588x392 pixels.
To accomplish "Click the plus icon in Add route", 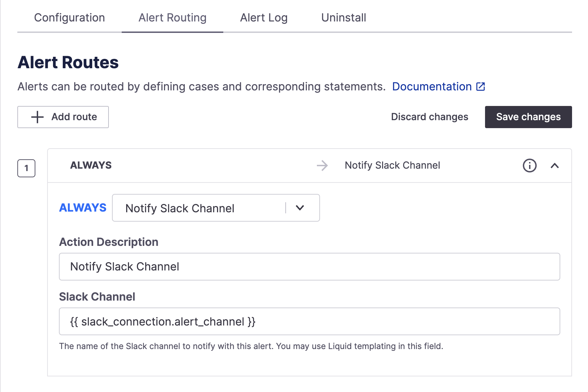I will [x=37, y=117].
